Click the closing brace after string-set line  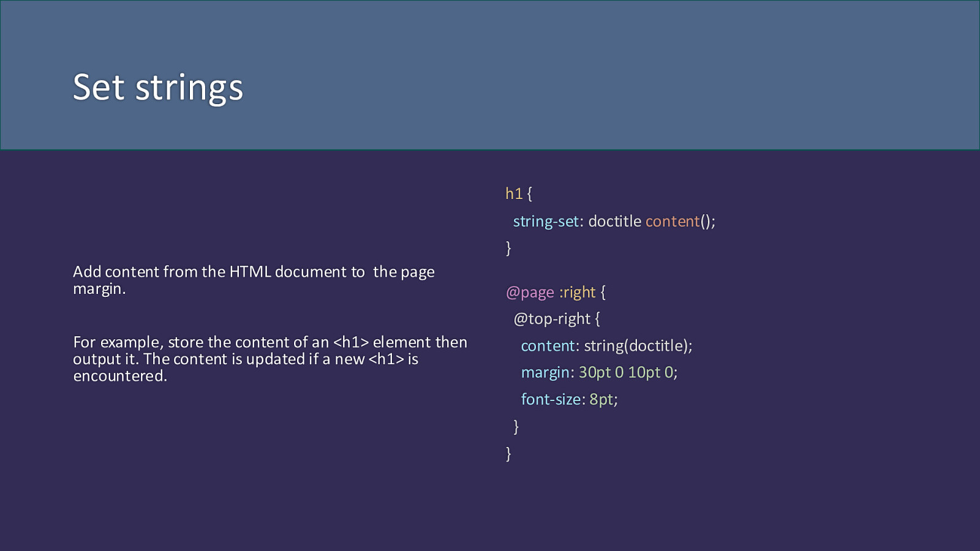pos(508,248)
